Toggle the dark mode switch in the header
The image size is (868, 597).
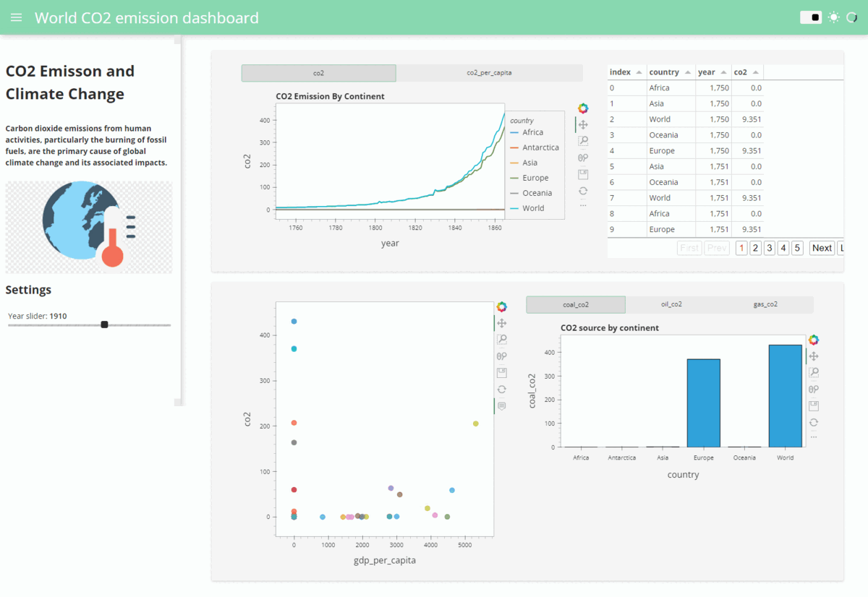(x=810, y=16)
